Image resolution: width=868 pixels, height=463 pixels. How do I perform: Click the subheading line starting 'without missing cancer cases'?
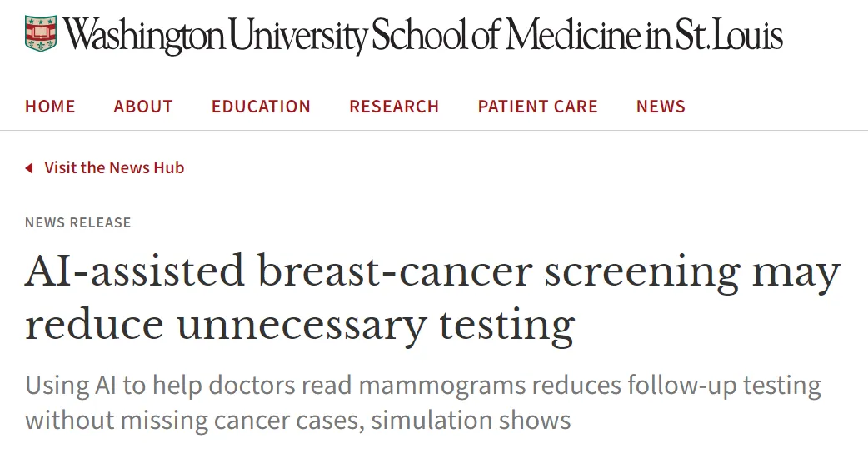pyautogui.click(x=298, y=421)
